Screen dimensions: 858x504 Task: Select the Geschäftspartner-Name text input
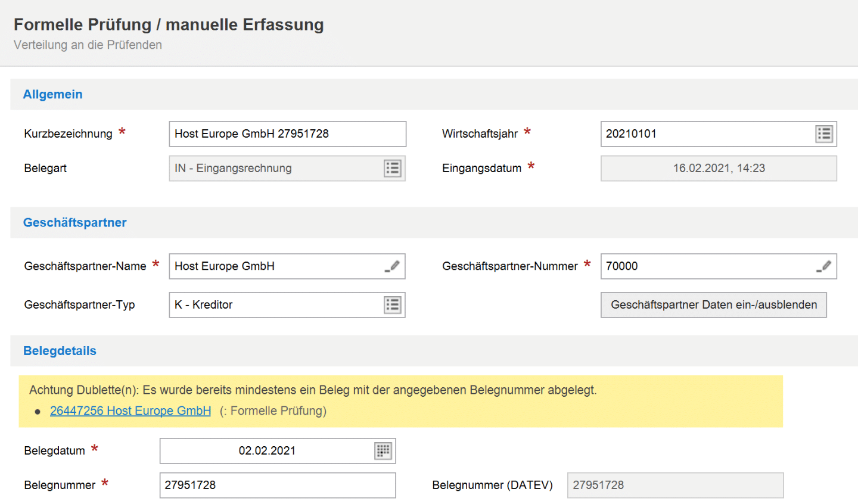(x=274, y=266)
